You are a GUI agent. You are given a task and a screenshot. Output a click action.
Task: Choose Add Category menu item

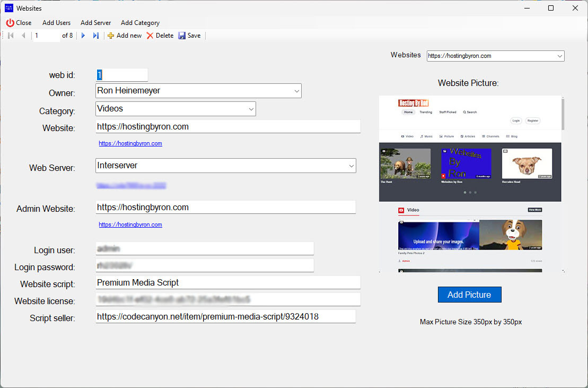[140, 23]
